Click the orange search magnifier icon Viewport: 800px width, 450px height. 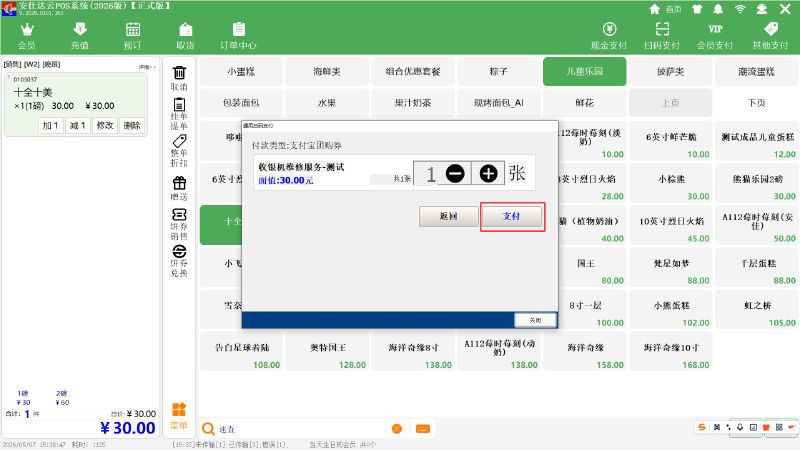(208, 429)
